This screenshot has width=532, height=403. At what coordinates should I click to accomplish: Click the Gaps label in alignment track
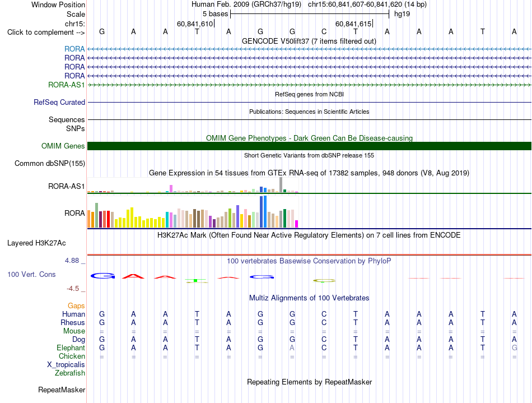[x=76, y=306]
